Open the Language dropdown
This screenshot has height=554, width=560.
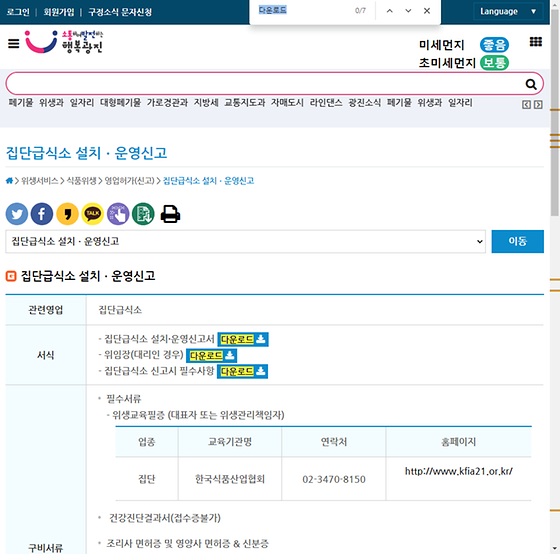[x=508, y=11]
